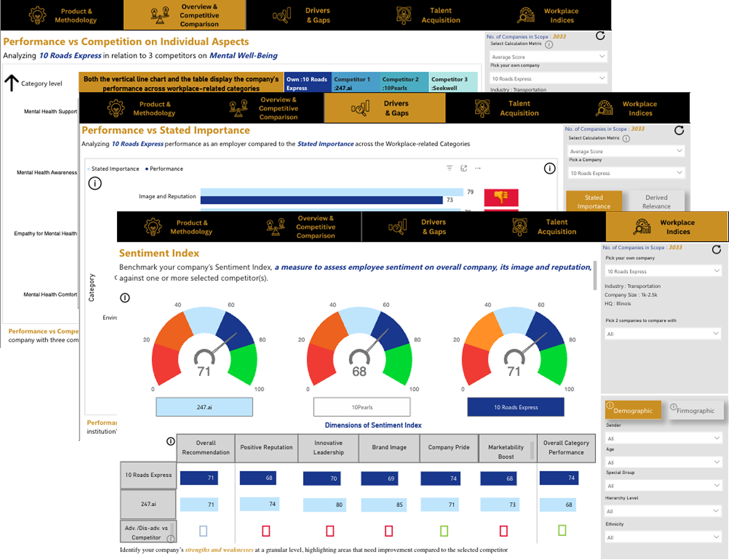729x560 pixels.
Task: Open Talent Acquisition tab in middle window
Action: 507,108
